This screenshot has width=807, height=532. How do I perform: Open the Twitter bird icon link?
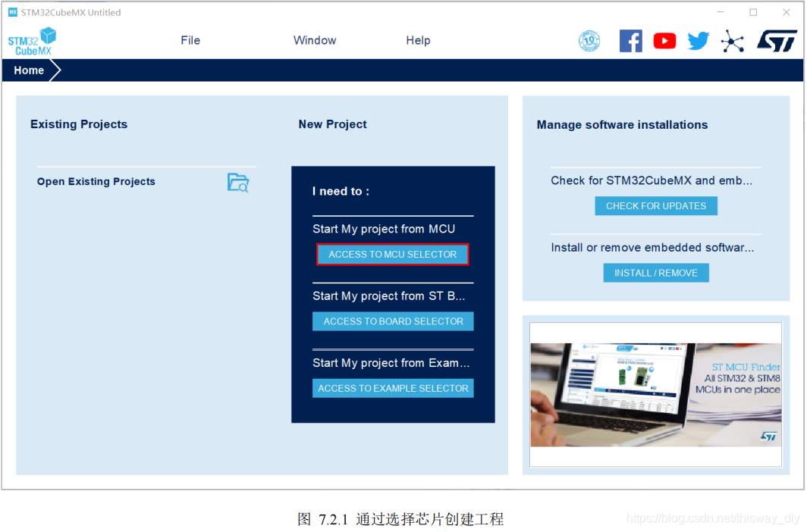pyautogui.click(x=698, y=41)
